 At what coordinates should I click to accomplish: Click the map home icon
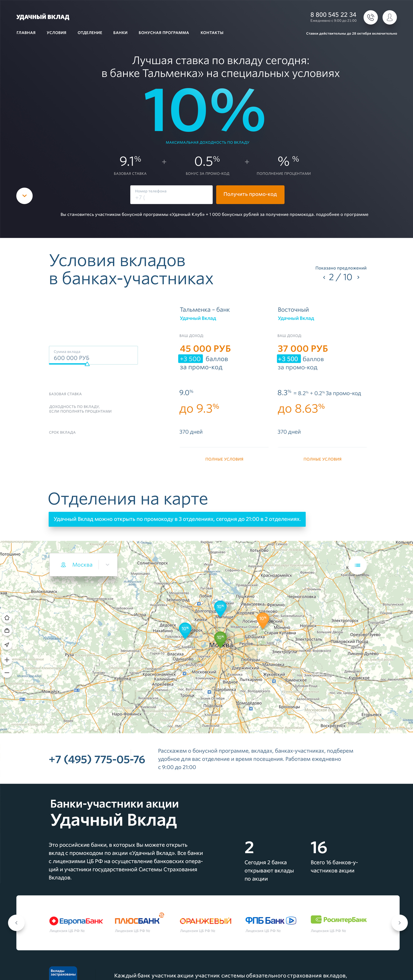tap(7, 618)
